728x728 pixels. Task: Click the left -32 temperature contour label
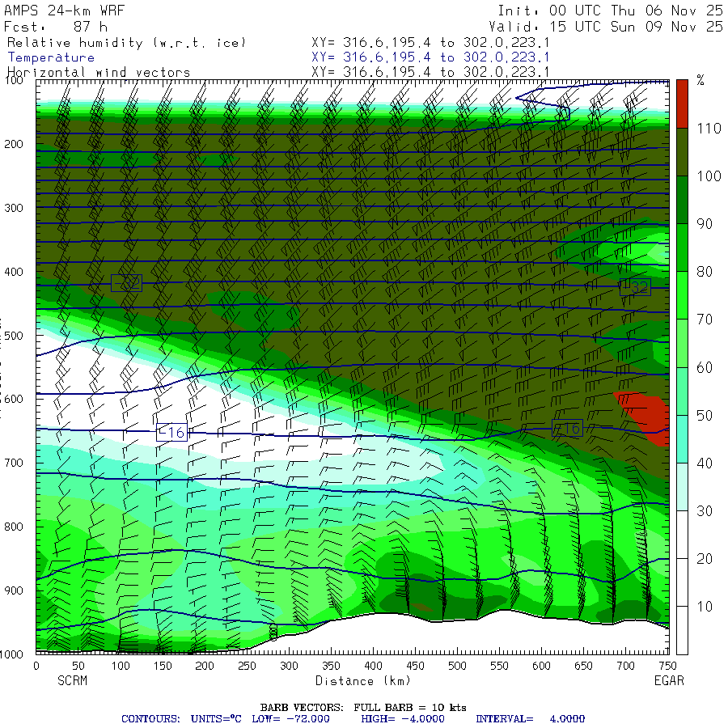126,283
